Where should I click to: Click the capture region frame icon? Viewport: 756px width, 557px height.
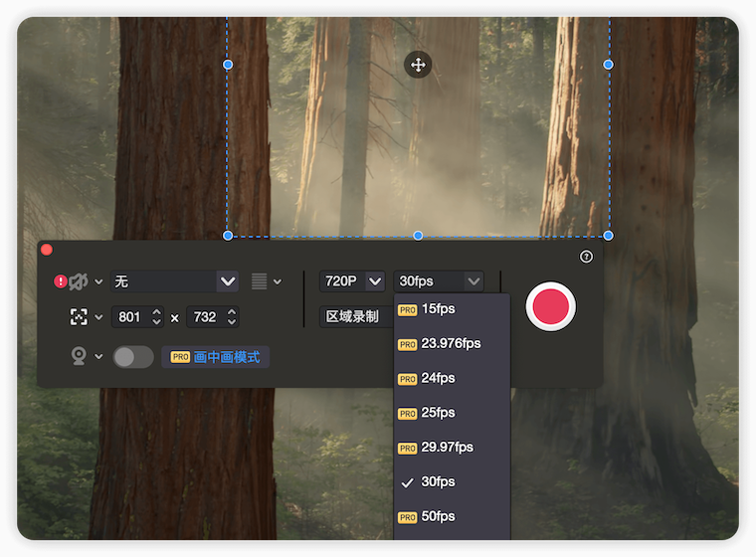click(x=79, y=317)
